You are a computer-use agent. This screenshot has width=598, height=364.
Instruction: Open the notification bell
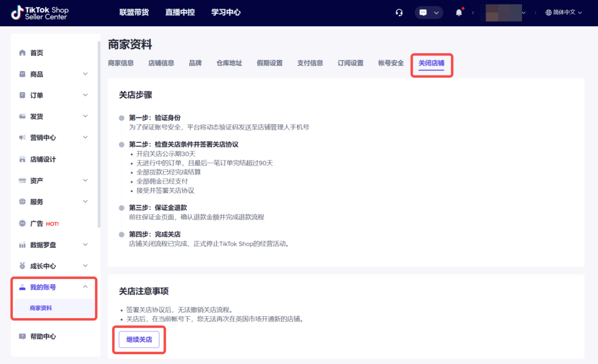(x=458, y=12)
